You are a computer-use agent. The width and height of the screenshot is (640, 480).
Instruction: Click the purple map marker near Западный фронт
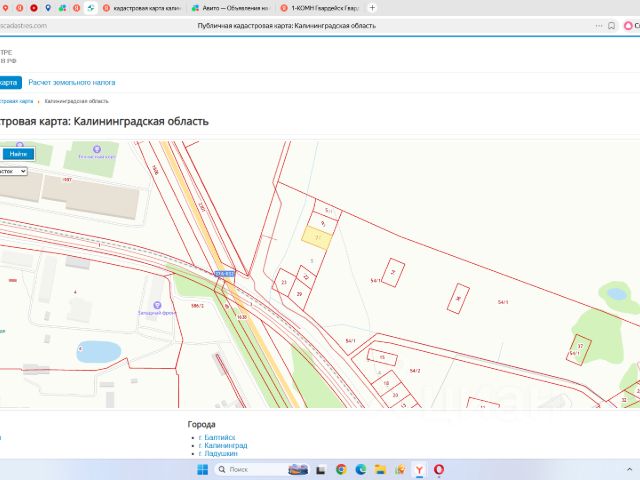pyautogui.click(x=157, y=305)
